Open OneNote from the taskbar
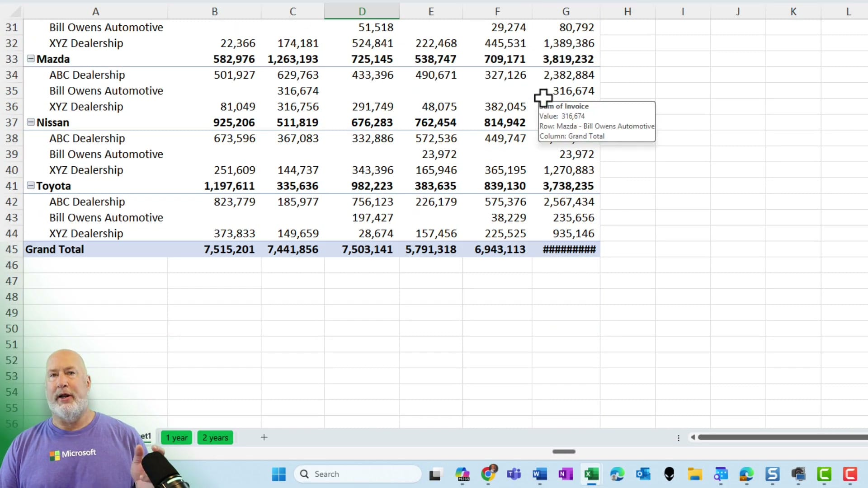This screenshot has height=488, width=868. click(565, 474)
